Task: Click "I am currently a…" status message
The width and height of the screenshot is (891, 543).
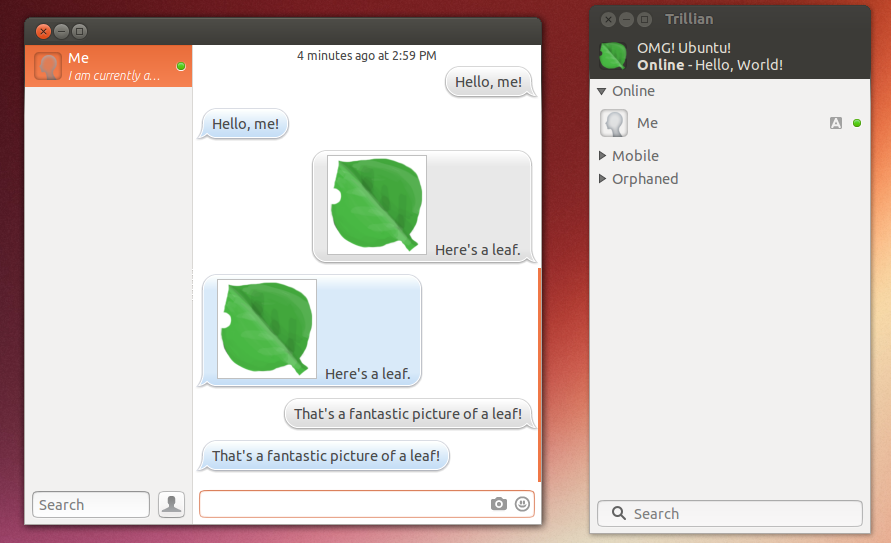Action: coord(114,76)
